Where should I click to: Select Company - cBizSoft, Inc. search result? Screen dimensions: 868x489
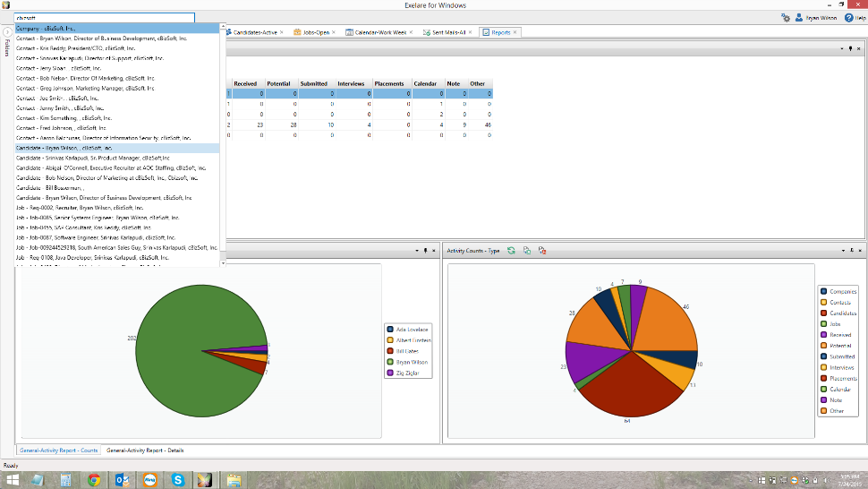(x=117, y=29)
